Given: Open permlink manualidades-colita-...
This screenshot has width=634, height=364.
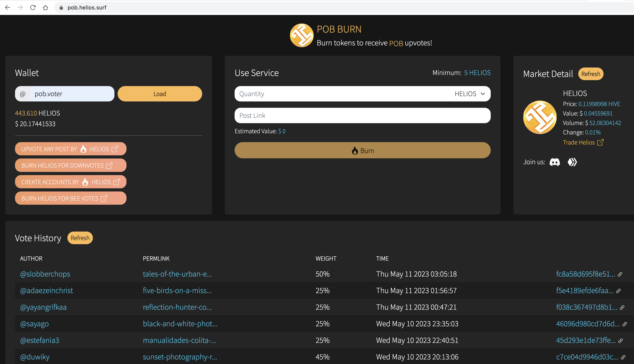Looking at the screenshot, I should [179, 340].
